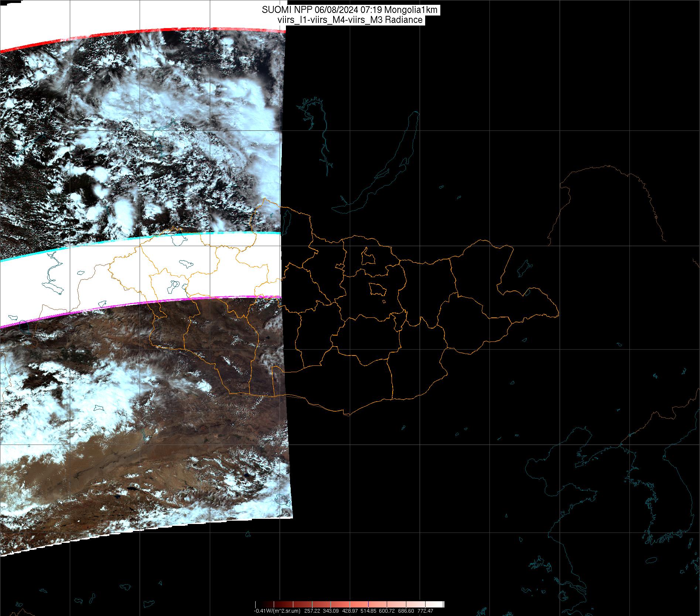Click the 428.97 colorbar label
Image resolution: width=700 pixels, height=616 pixels.
[349, 611]
